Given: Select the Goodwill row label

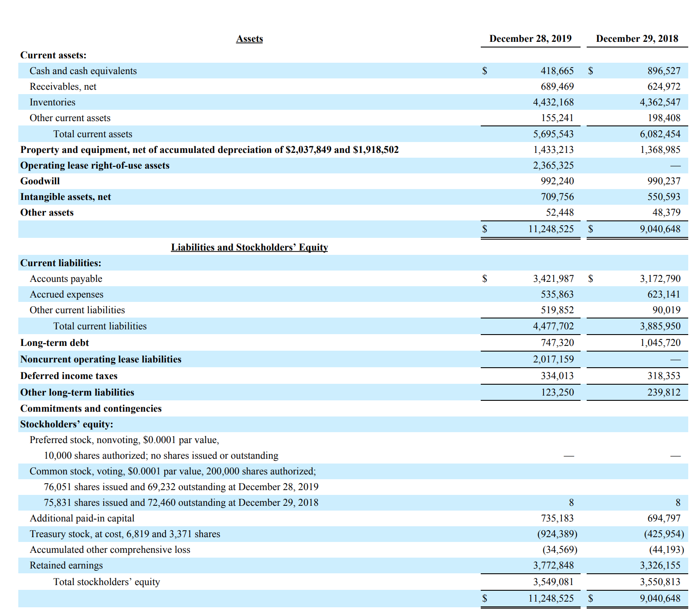Looking at the screenshot, I should [x=40, y=181].
